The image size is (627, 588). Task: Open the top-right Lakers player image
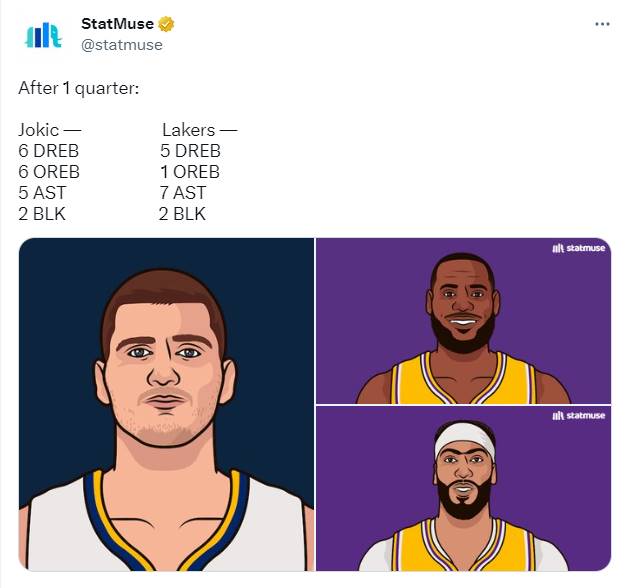coord(463,321)
